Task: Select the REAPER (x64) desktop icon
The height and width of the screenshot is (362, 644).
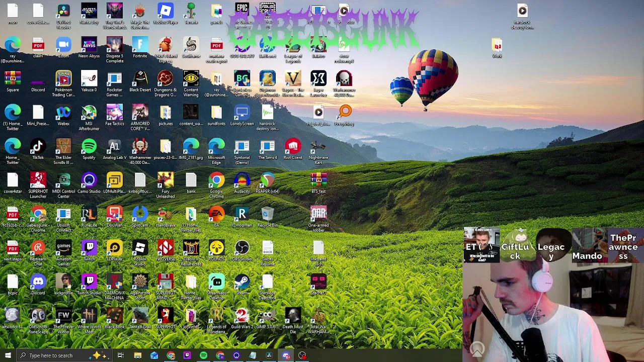Action: click(268, 183)
